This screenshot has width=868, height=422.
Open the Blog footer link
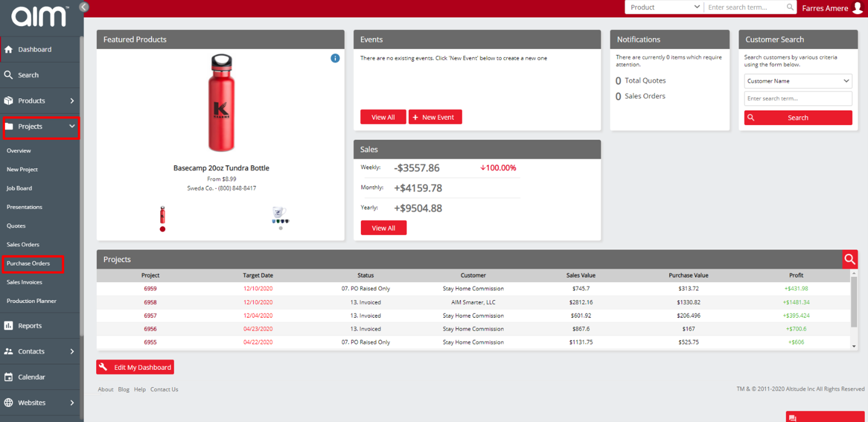point(124,389)
